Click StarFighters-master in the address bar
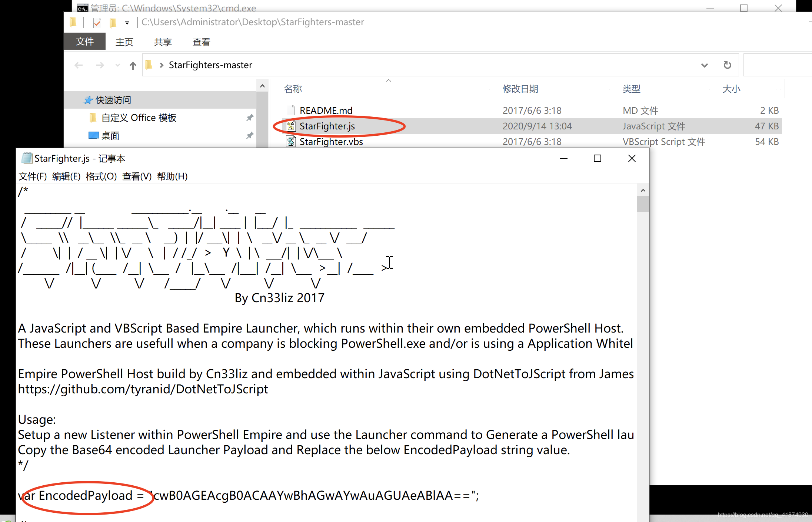 click(x=210, y=65)
